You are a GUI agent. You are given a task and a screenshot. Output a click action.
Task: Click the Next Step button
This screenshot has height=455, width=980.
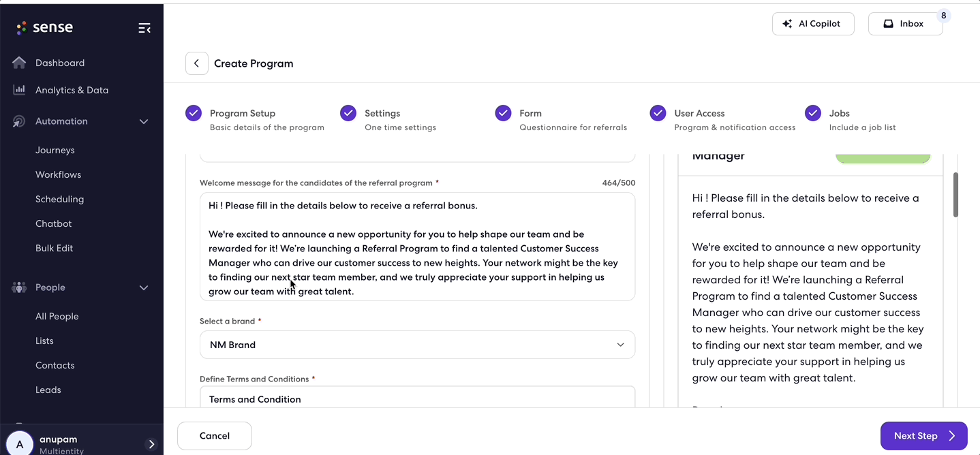[923, 436]
